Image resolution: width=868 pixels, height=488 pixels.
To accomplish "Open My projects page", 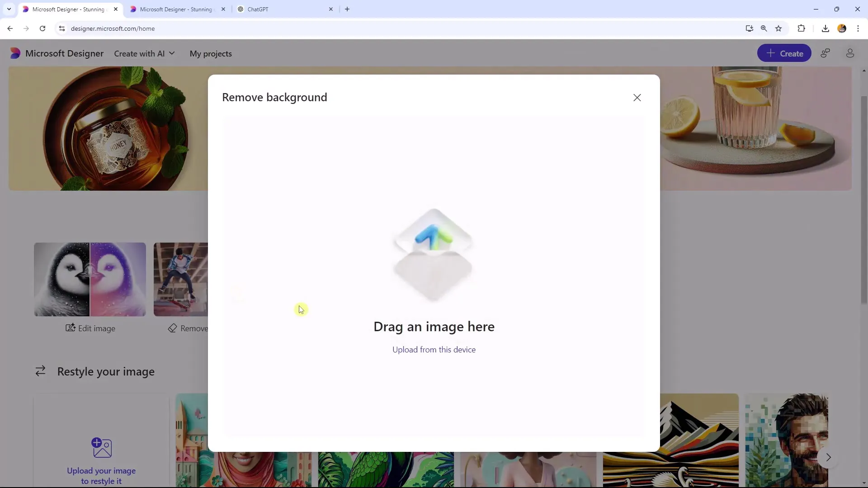I will [211, 54].
